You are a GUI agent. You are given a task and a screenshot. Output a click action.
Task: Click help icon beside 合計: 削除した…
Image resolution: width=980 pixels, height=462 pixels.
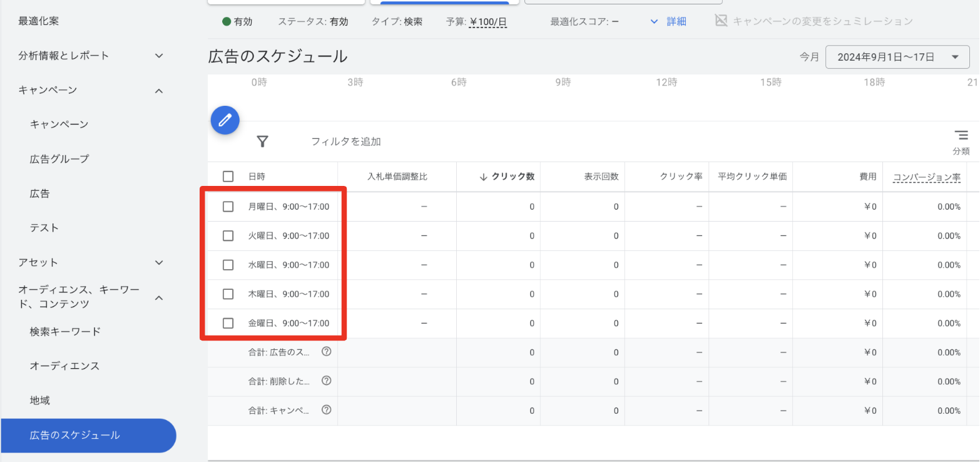pos(326,381)
